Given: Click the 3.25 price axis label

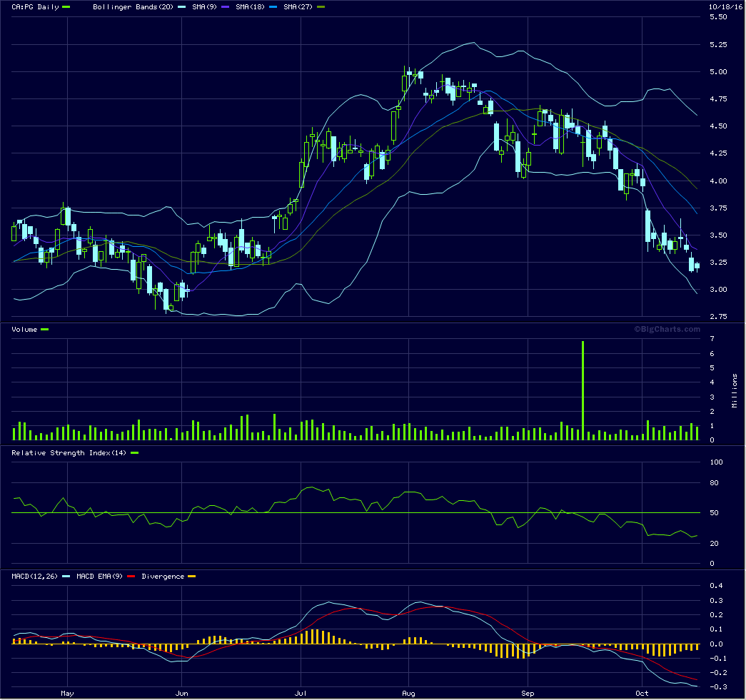Looking at the screenshot, I should pyautogui.click(x=718, y=262).
